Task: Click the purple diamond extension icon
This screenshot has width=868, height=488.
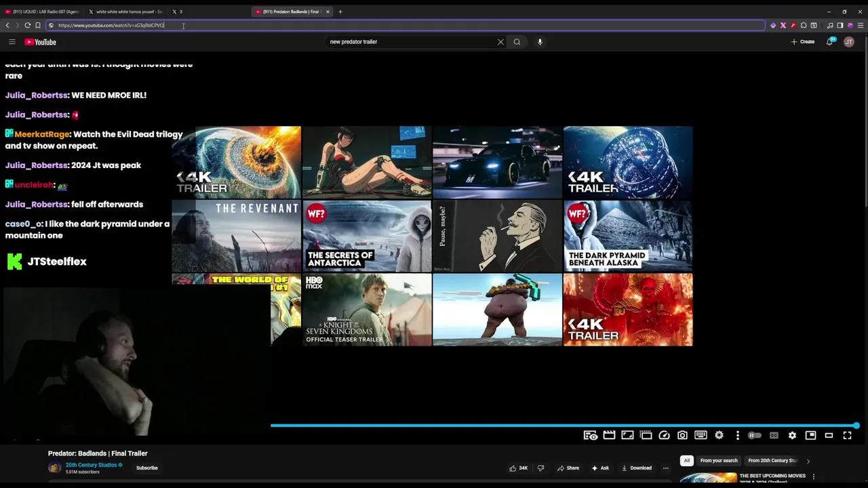Action: pos(773,25)
